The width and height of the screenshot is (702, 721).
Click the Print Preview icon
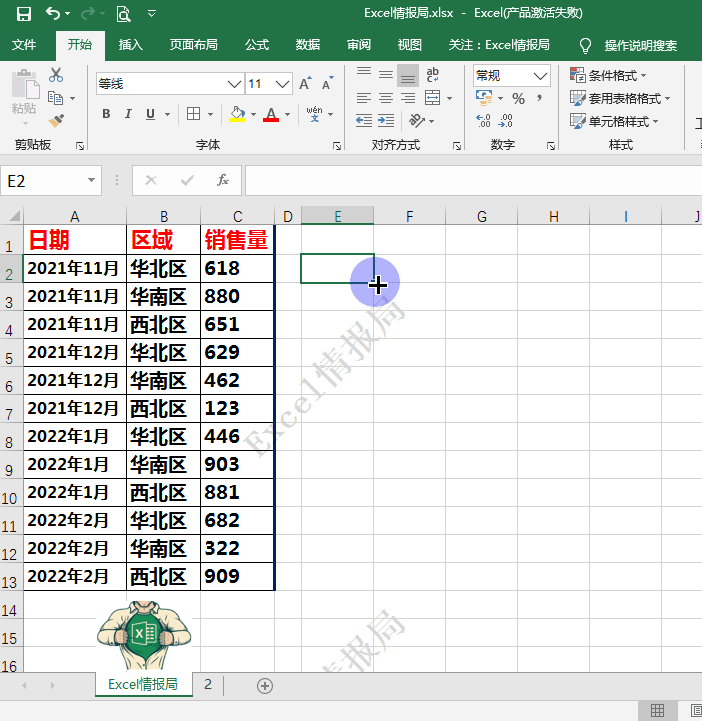123,14
